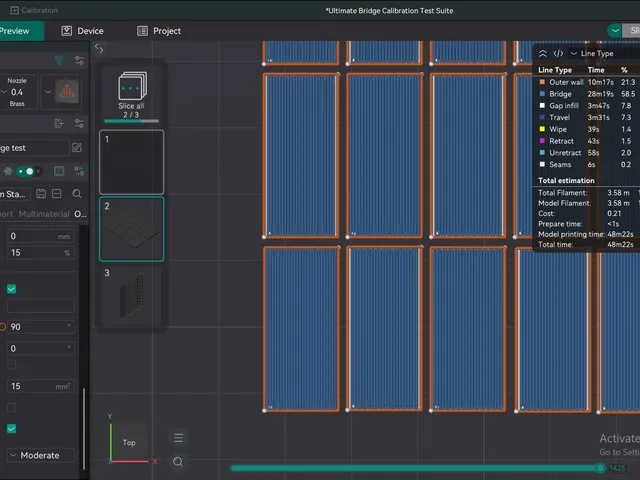Reset the modified 90 value orange icon

[x=2, y=327]
